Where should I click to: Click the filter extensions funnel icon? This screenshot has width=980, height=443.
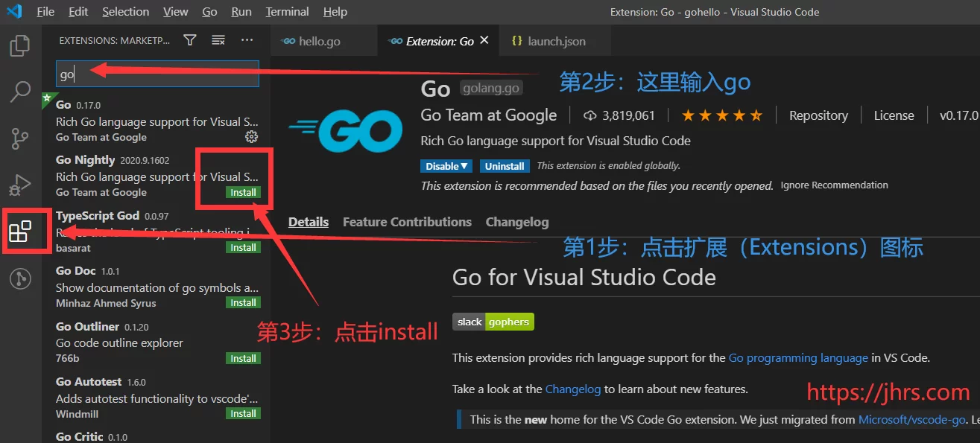[x=189, y=39]
